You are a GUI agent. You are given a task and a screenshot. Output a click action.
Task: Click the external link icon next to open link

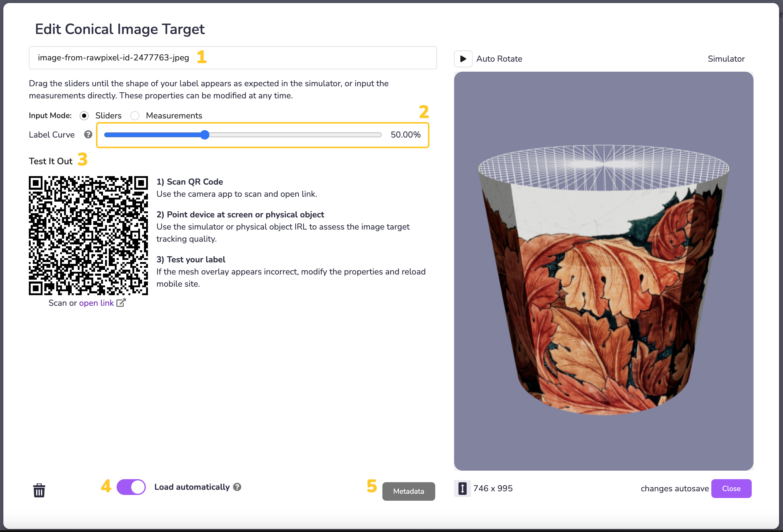coord(121,302)
